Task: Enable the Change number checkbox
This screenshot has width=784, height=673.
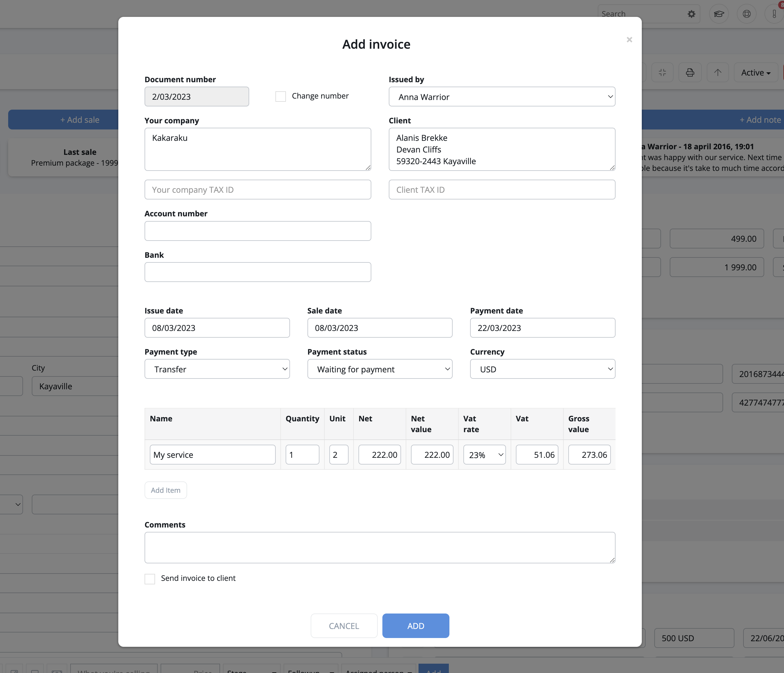Action: (x=280, y=97)
